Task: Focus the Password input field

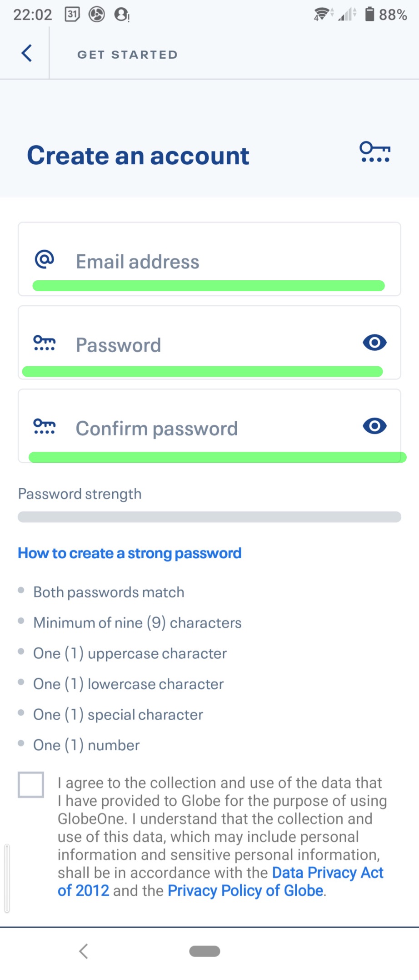Action: 209,345
